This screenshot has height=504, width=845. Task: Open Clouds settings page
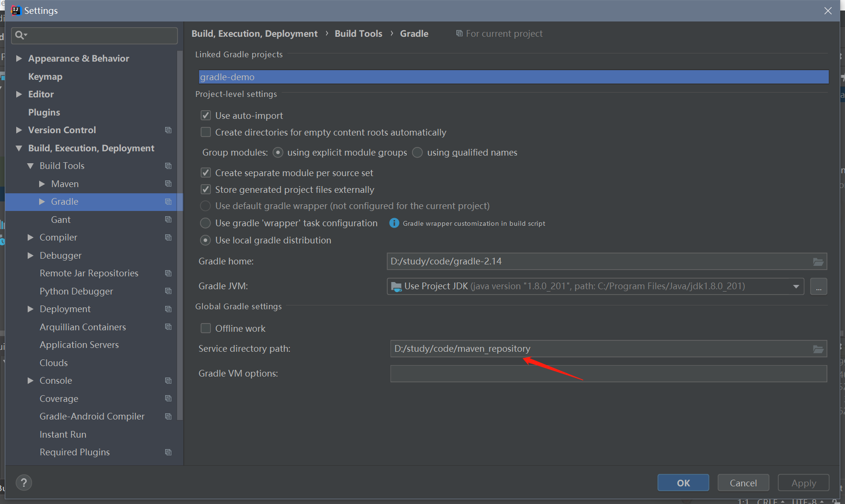pos(53,363)
